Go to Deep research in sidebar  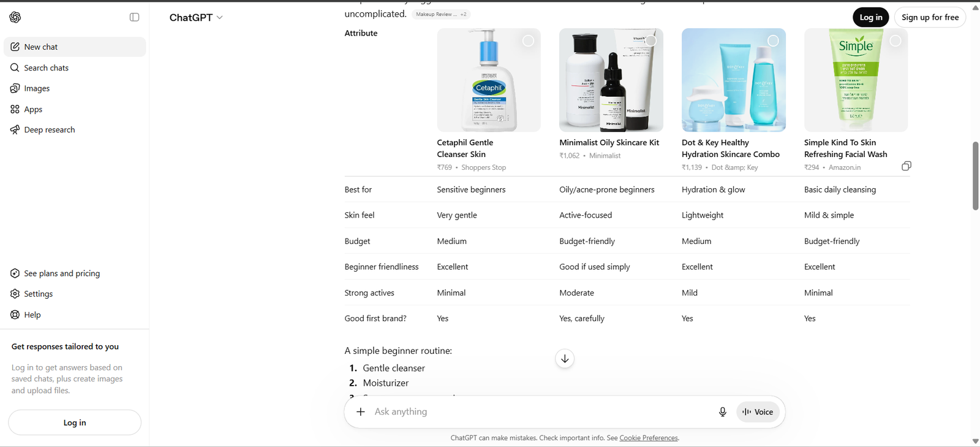pos(75,129)
